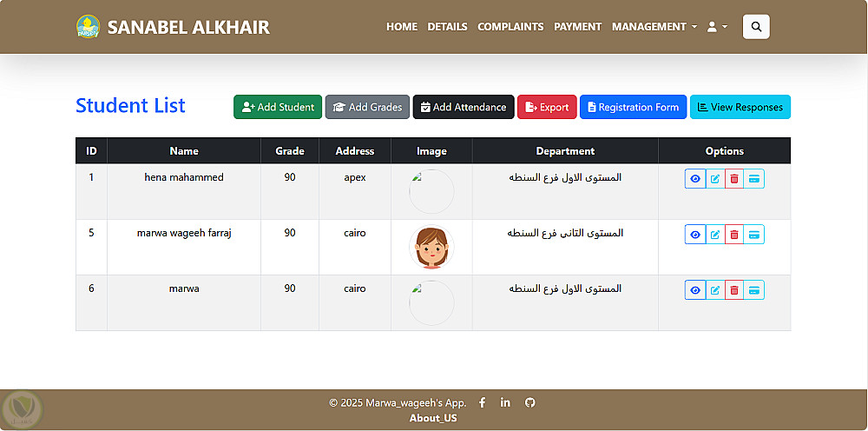Screen dimensions: 868x431
Task: Click the Add Grades button
Action: pos(367,107)
